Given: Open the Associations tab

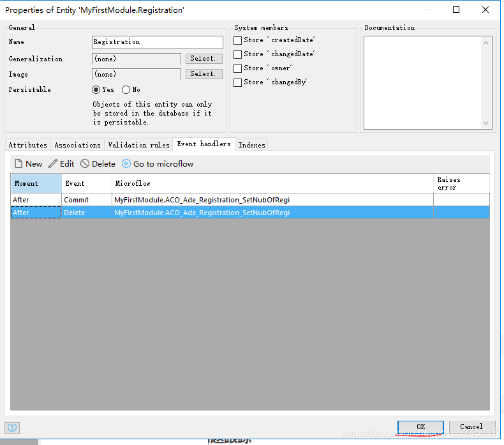Looking at the screenshot, I should click(77, 145).
